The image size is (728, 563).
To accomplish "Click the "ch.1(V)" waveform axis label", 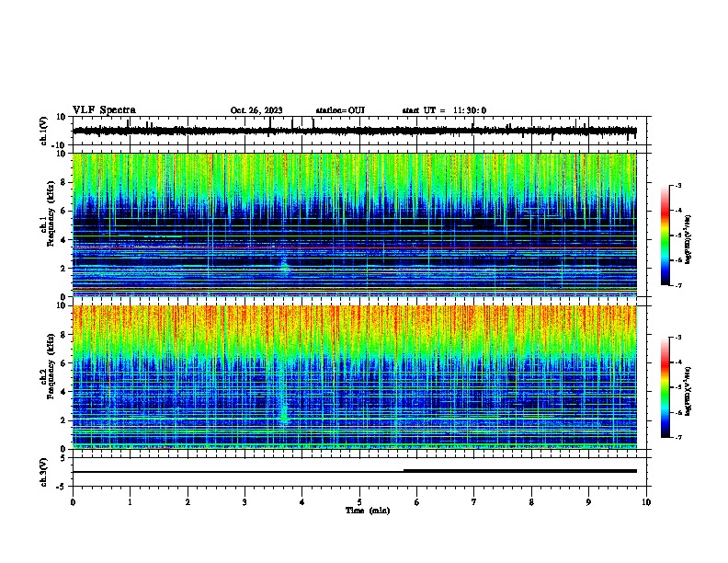I will (44, 131).
